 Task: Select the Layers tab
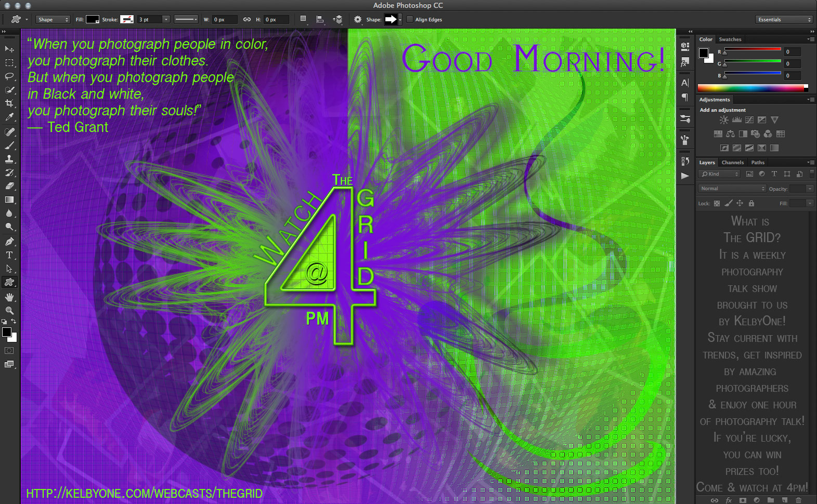pos(707,163)
